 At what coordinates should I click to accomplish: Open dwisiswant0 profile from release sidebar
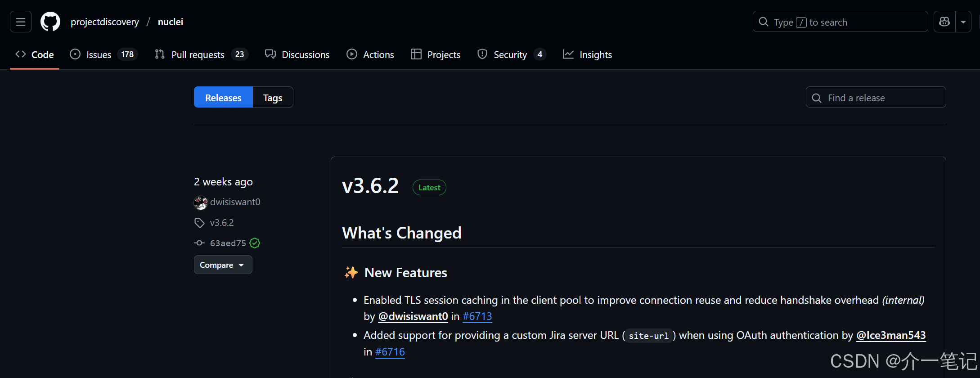(x=235, y=202)
